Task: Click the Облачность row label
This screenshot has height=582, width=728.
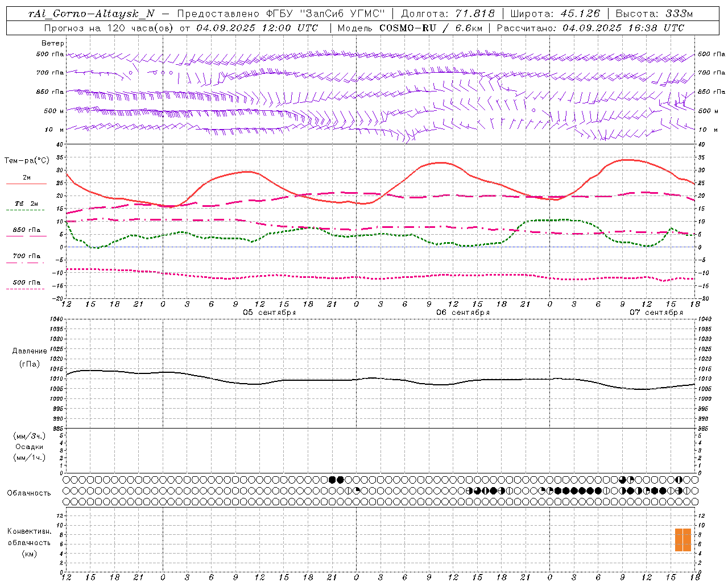Action: point(29,493)
